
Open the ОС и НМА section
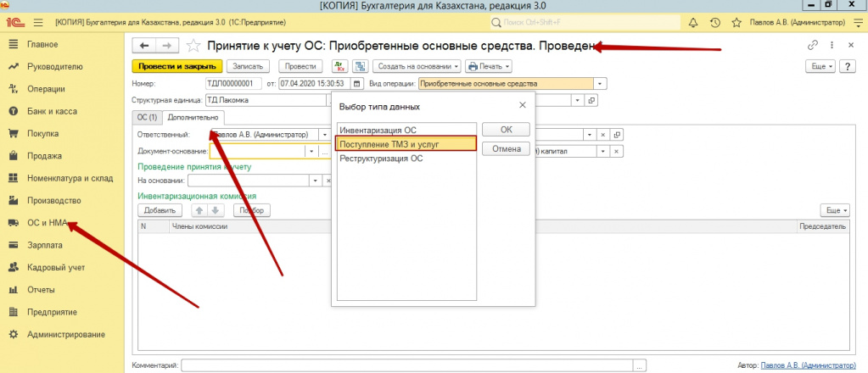pyautogui.click(x=47, y=223)
